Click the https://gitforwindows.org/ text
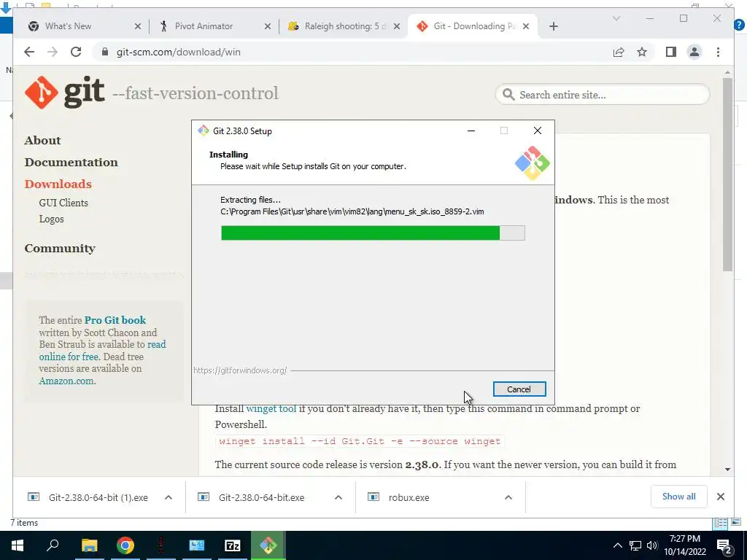The image size is (747, 560). pyautogui.click(x=240, y=370)
